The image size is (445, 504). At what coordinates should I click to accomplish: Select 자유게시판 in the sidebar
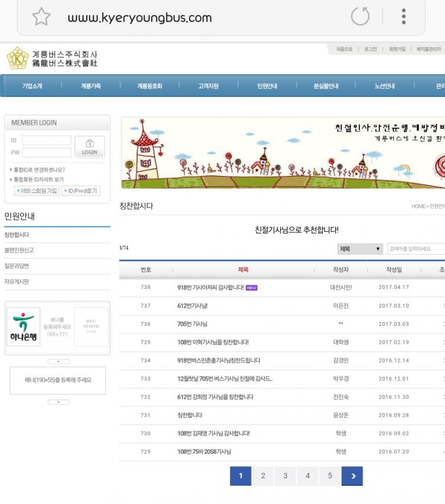tap(17, 281)
